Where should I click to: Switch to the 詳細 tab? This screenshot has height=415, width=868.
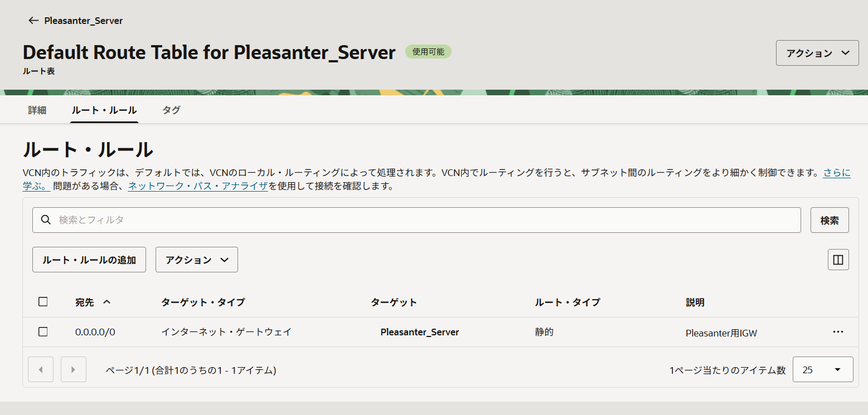point(37,110)
